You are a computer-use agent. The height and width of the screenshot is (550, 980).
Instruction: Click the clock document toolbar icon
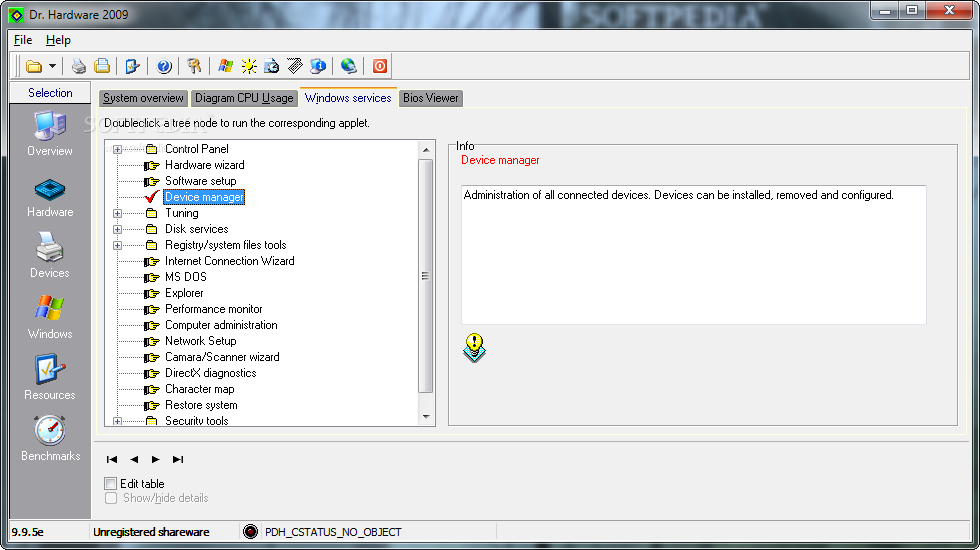point(272,66)
